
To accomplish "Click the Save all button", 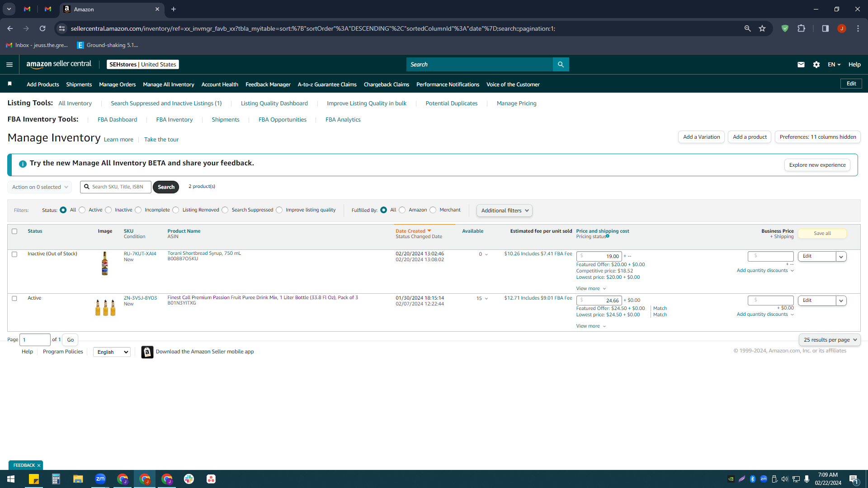I will pyautogui.click(x=822, y=234).
